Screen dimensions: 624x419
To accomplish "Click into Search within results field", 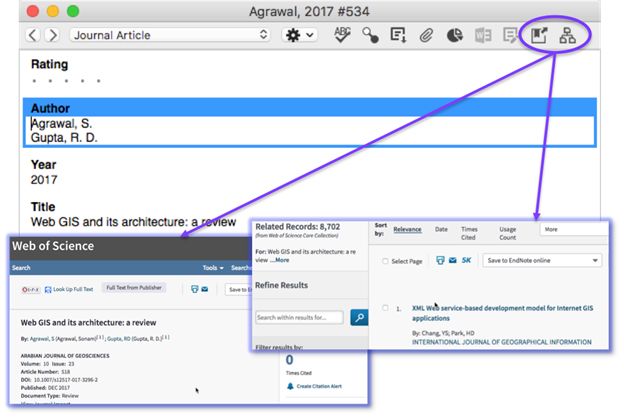I will coord(299,318).
